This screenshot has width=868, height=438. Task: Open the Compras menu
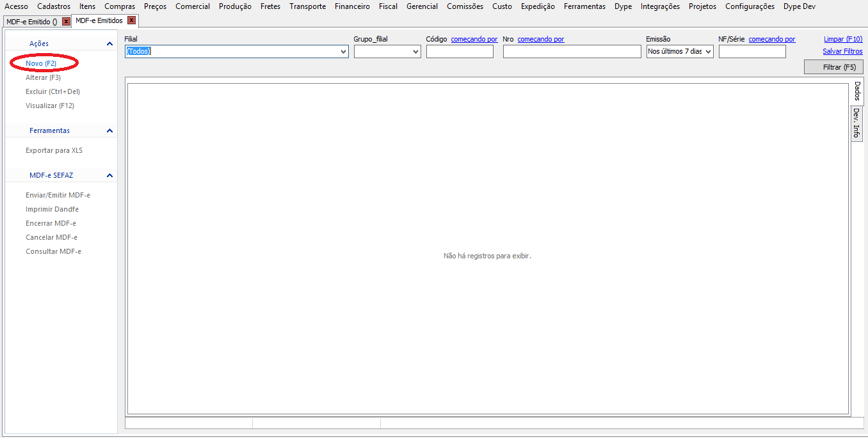120,6
